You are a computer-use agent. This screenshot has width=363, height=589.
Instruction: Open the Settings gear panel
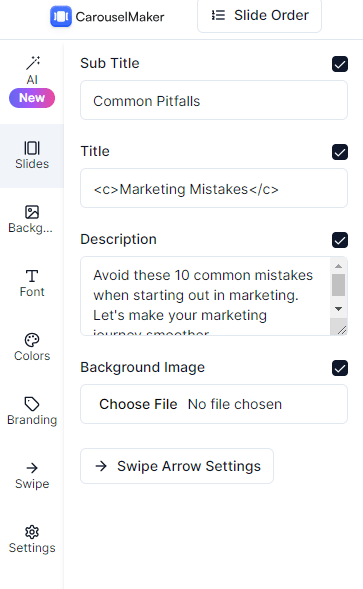32,539
